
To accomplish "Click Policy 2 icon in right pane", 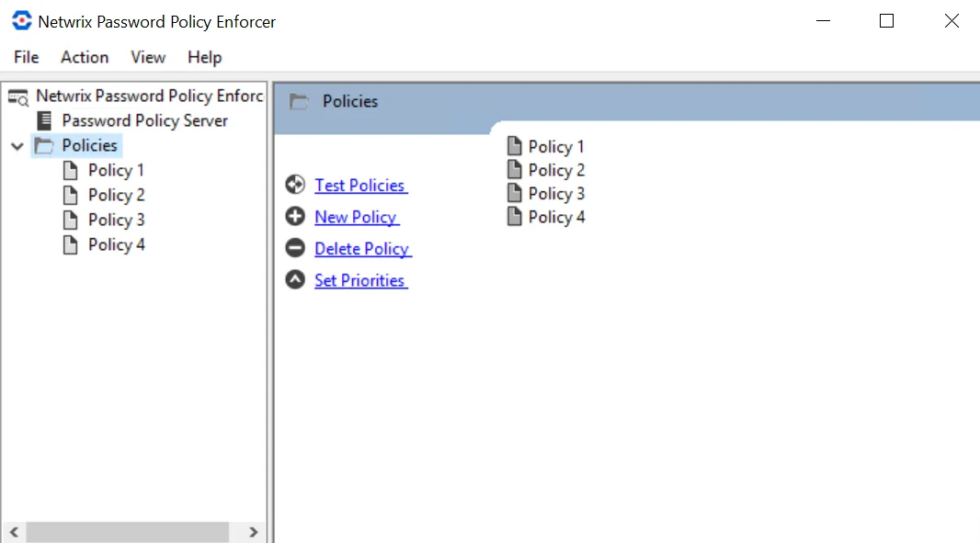I will [515, 169].
